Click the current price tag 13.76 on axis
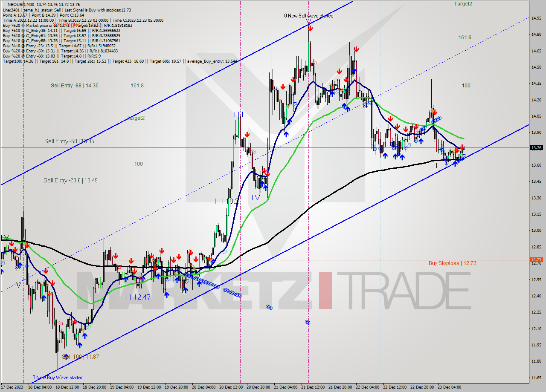This screenshot has height=392, width=546. (x=536, y=148)
